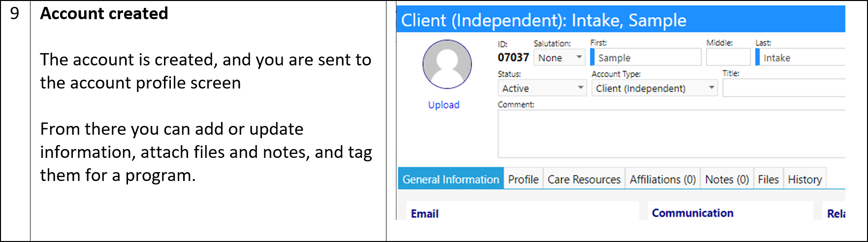This screenshot has width=868, height=242.
Task: Expand the Status dropdown set to Active
Action: pyautogui.click(x=542, y=88)
